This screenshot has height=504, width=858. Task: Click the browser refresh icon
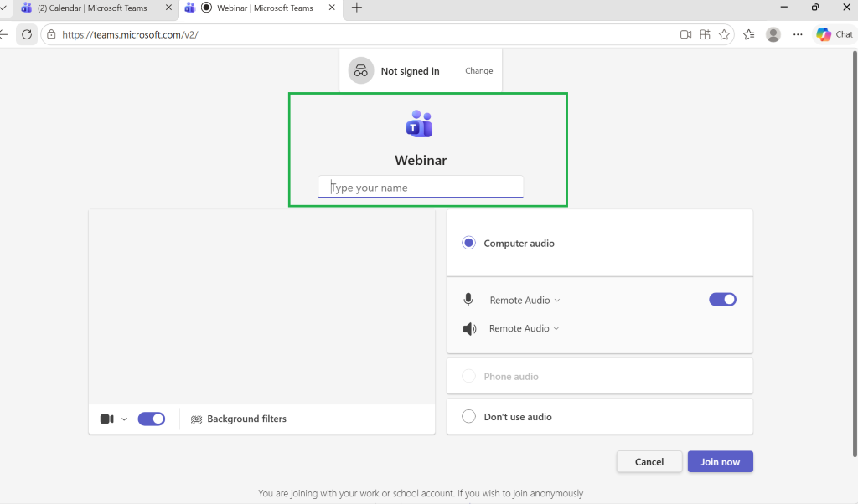[26, 34]
